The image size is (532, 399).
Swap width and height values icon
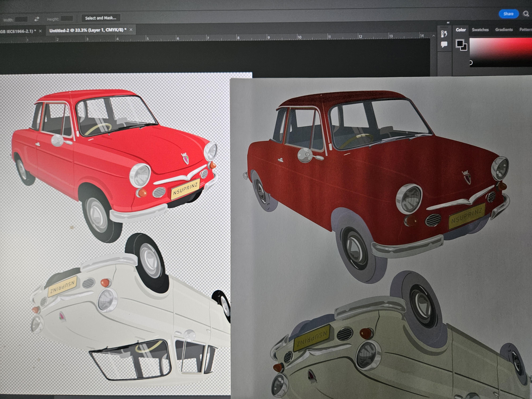click(37, 19)
